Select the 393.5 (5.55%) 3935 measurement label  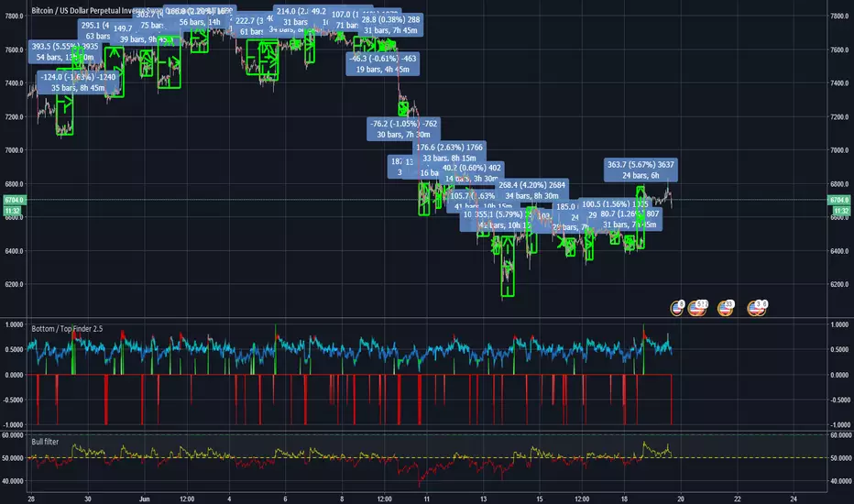(x=64, y=51)
